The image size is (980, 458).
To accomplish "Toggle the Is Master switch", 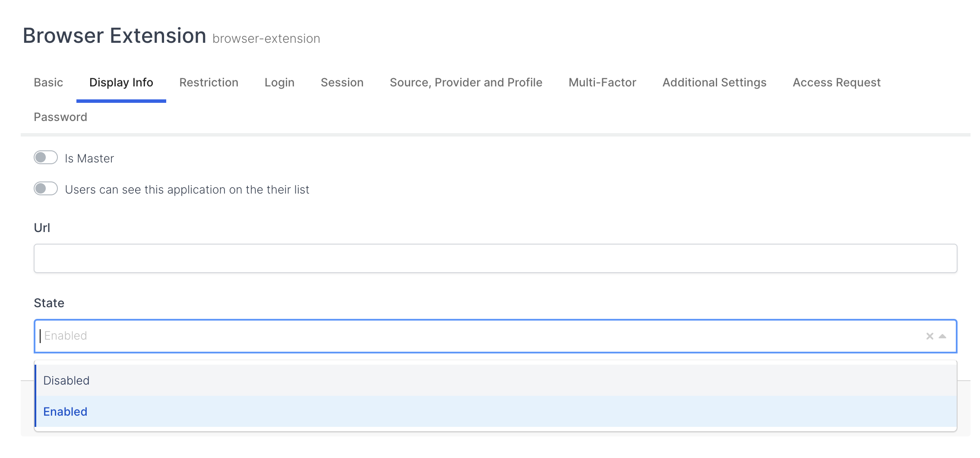I will 46,158.
